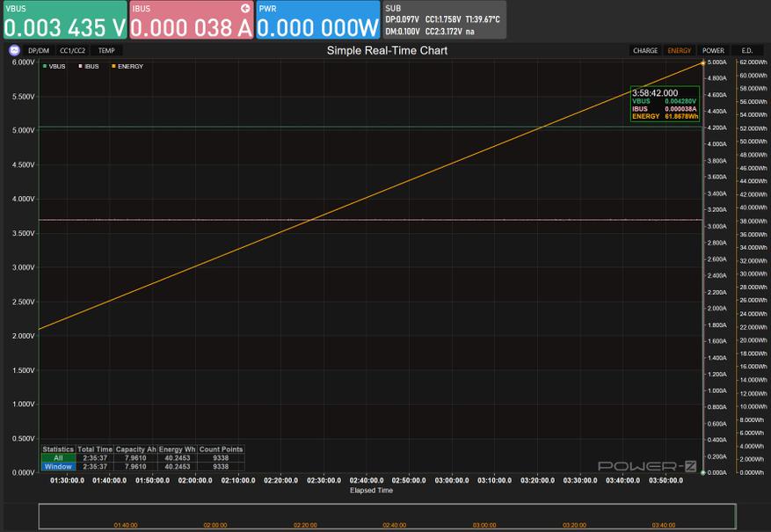This screenshot has height=532, width=771.
Task: Click the CC2:3.172V reading in SUB
Action: click(443, 32)
